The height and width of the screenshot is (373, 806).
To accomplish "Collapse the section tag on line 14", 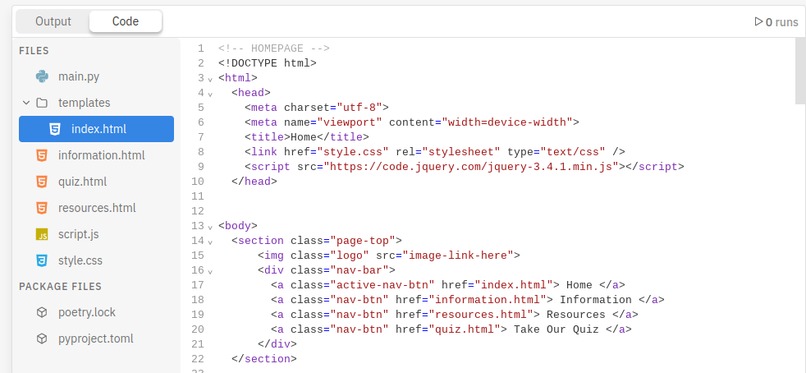I will 210,242.
